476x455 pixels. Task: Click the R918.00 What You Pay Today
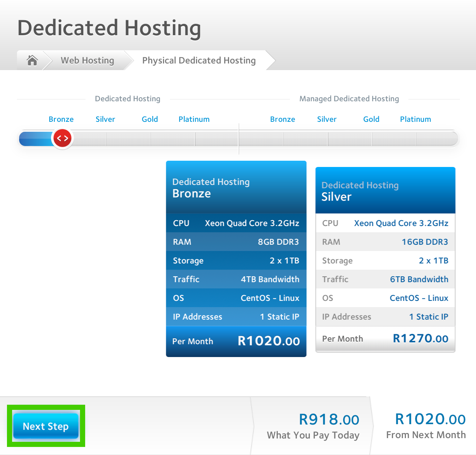tap(329, 420)
